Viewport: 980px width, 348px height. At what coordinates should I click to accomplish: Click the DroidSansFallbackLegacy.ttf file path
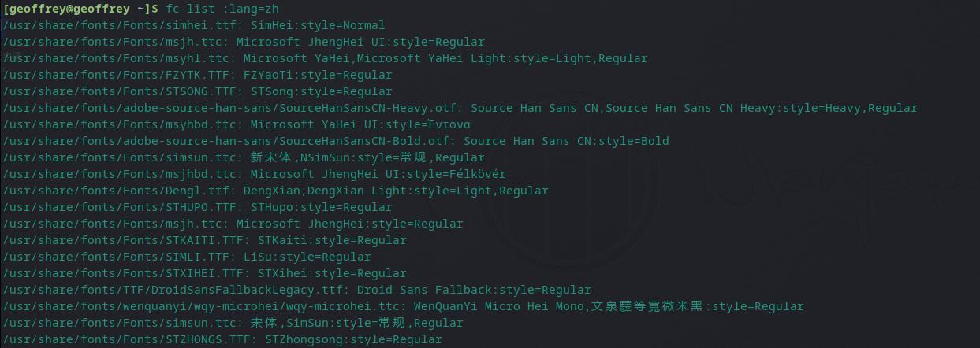[172, 290]
